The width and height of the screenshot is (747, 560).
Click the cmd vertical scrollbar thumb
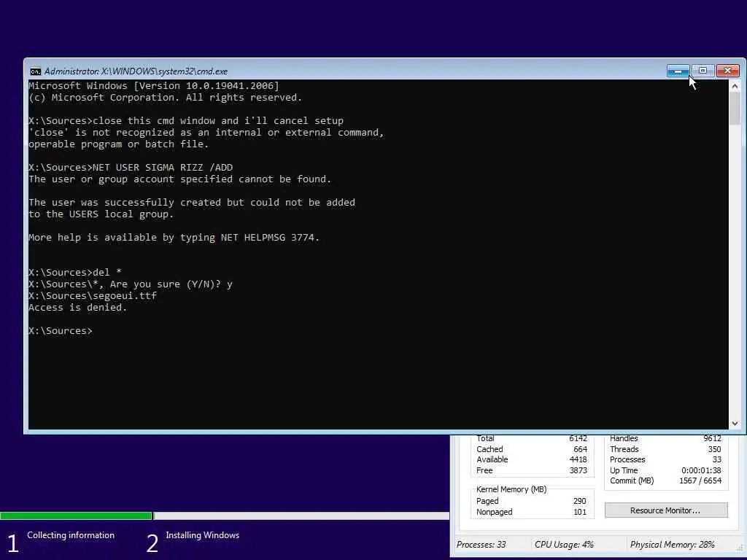(x=735, y=109)
